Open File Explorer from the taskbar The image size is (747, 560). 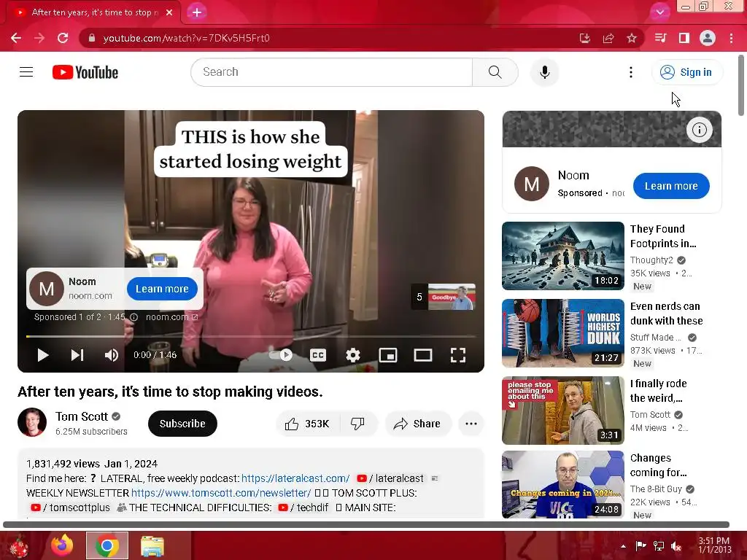[152, 545]
